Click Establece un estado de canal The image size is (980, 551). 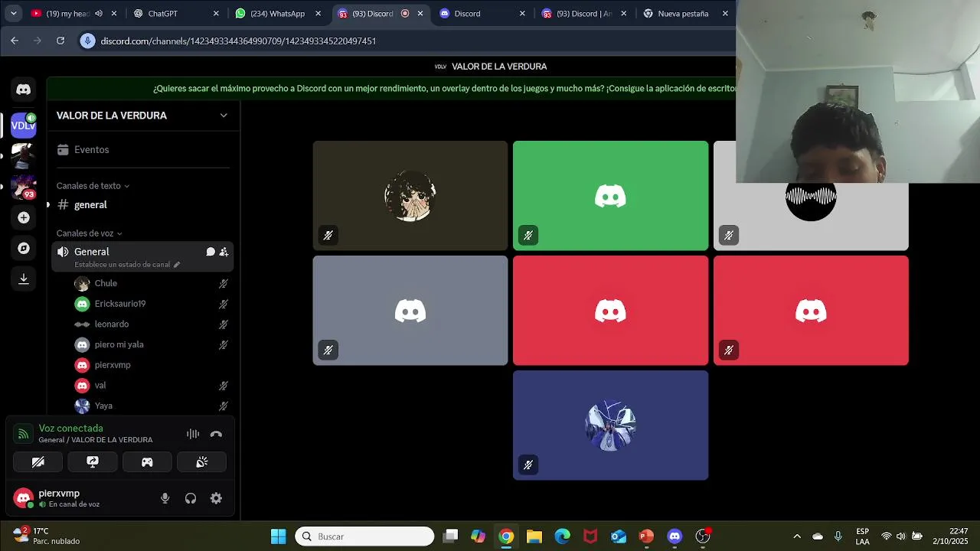click(127, 265)
